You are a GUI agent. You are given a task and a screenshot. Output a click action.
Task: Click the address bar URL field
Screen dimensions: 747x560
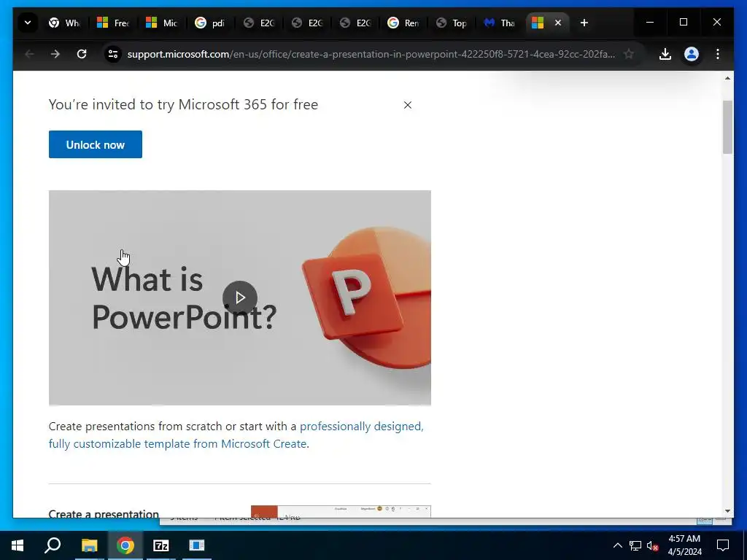click(x=371, y=54)
